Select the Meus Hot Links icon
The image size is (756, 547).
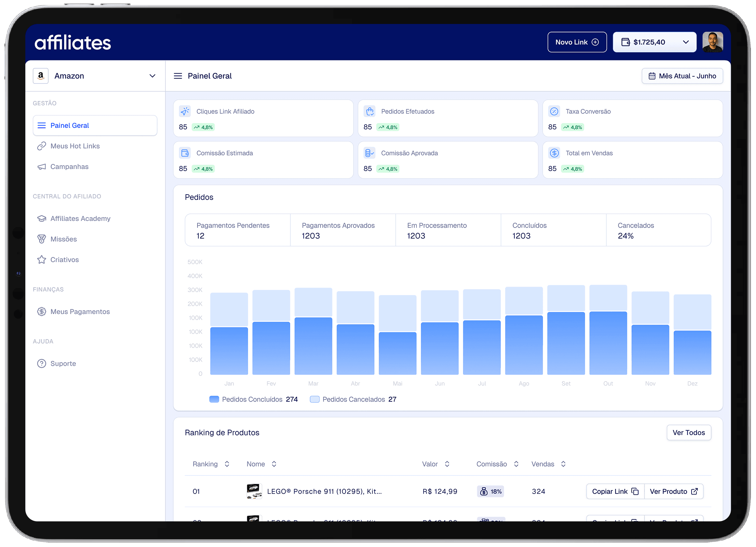point(42,146)
